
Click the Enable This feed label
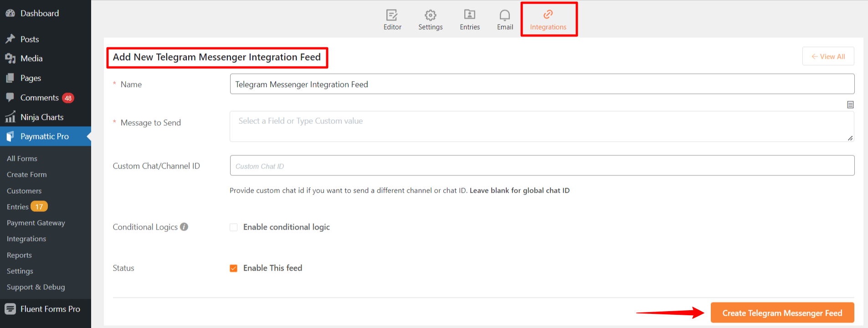[272, 268]
